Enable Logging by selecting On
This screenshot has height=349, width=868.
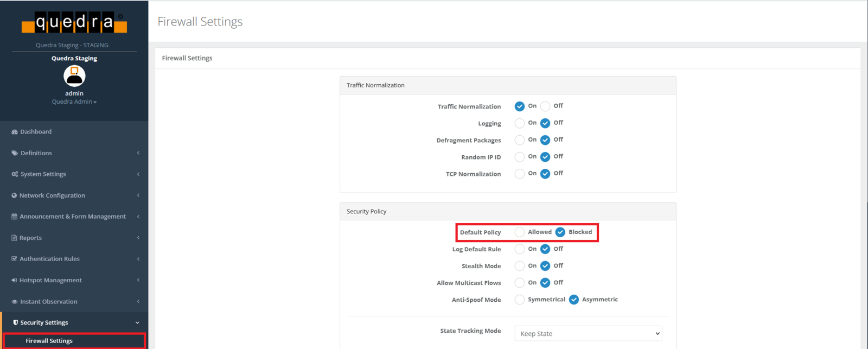tap(520, 123)
